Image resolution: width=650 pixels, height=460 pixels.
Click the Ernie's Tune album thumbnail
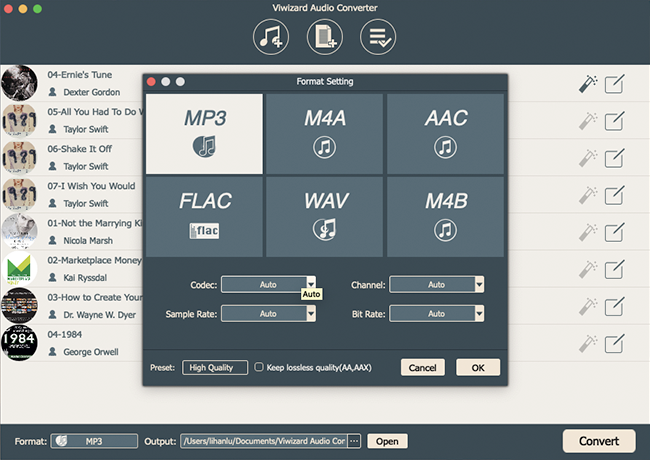(19, 83)
